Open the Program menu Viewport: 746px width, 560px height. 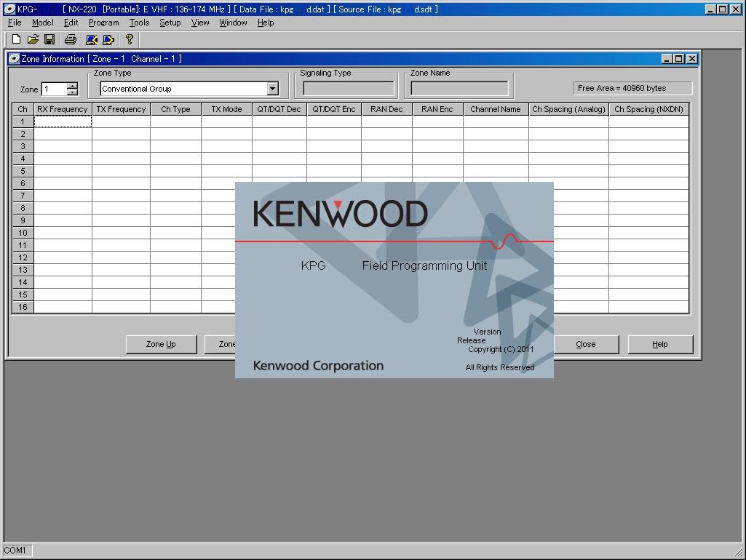pyautogui.click(x=103, y=23)
